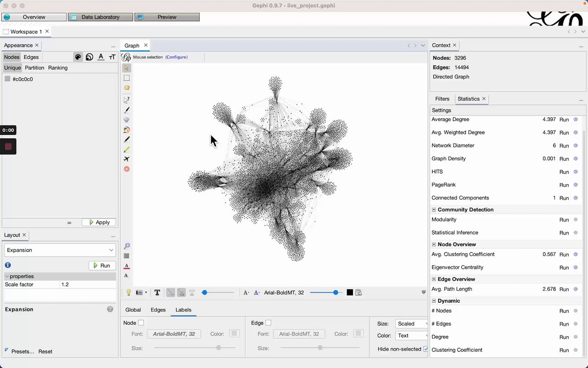588x368 pixels.
Task: Open the Filters tab
Action: [442, 99]
